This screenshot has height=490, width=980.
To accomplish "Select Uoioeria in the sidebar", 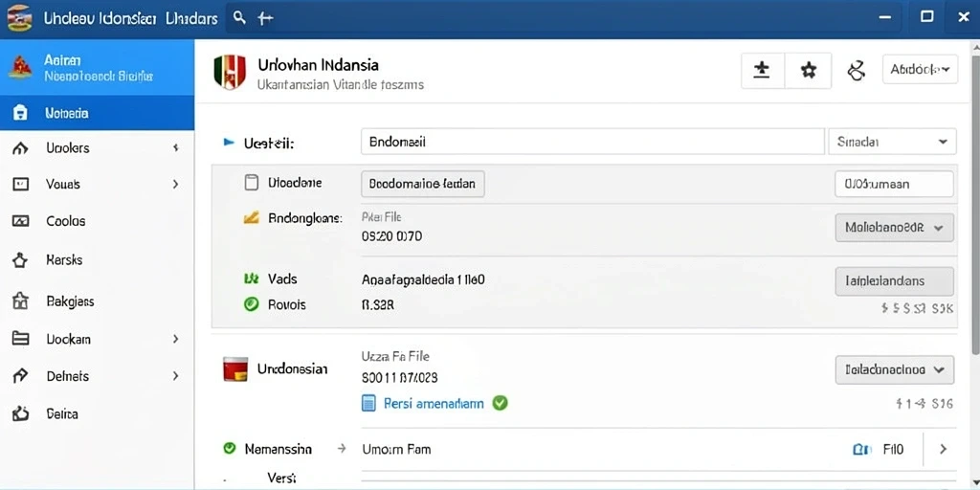I will (x=97, y=113).
